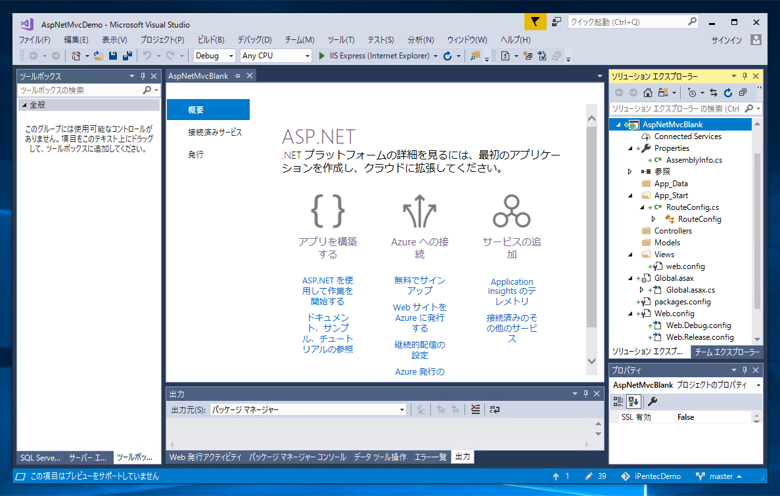Image resolution: width=780 pixels, height=496 pixels.
Task: Click the Clear All output icon
Action: (475, 409)
